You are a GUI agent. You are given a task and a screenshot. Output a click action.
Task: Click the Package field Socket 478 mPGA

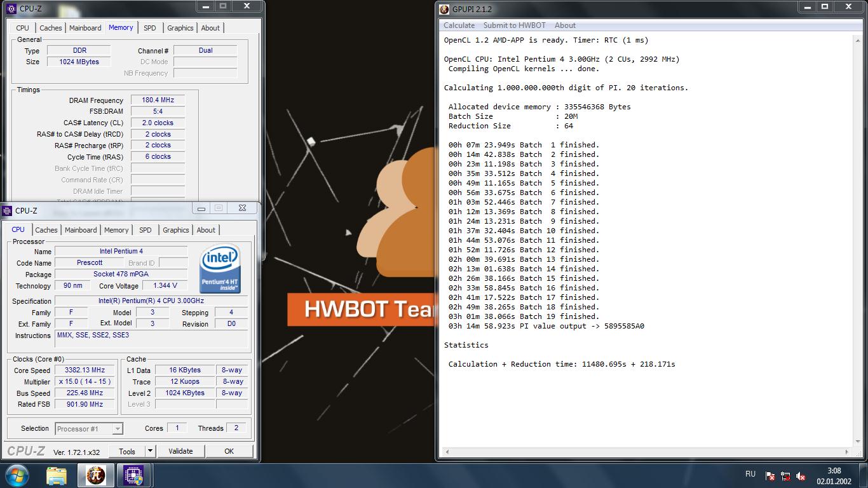(121, 274)
